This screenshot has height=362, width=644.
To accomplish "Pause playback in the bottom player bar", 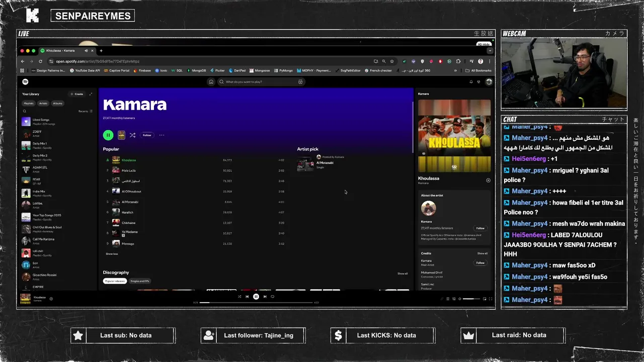I will click(x=256, y=297).
